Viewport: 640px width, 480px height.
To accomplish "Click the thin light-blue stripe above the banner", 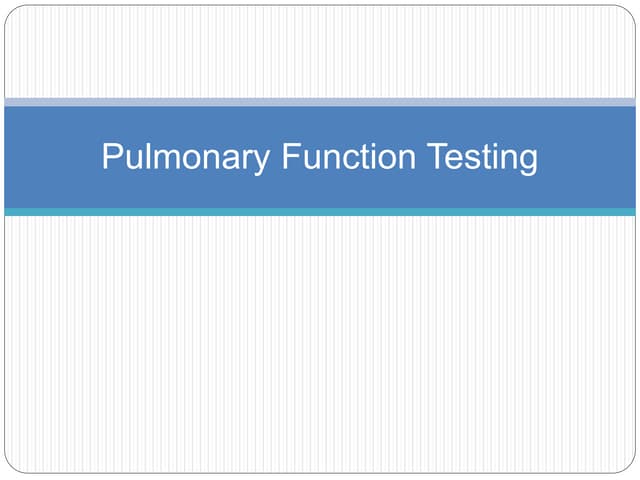I will point(320,102).
